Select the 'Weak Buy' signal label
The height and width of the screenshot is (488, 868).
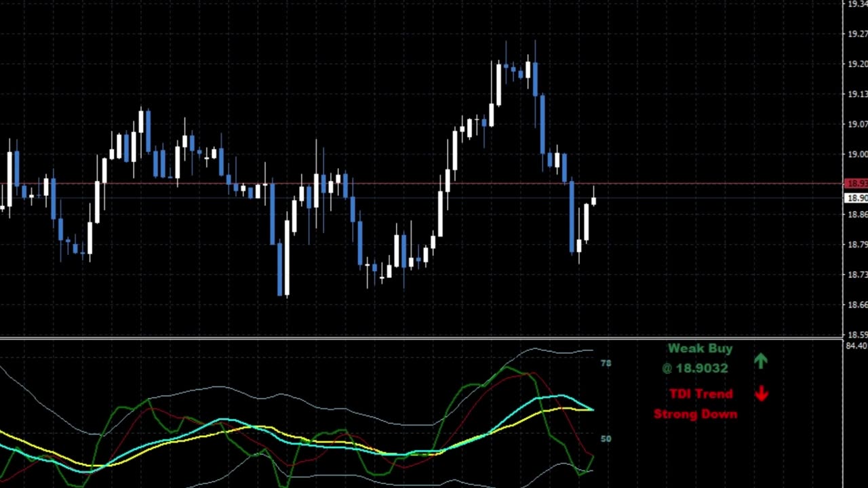[700, 348]
